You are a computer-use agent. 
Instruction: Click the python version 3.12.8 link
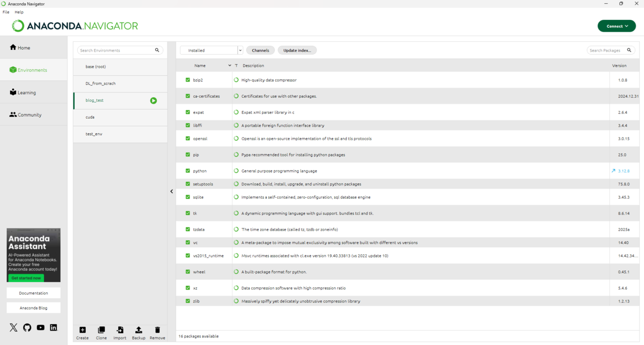coord(624,171)
